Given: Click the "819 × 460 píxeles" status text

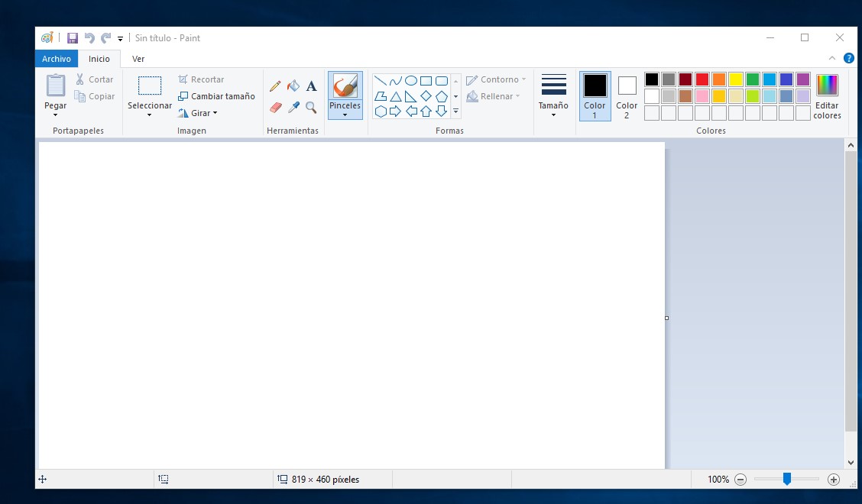Looking at the screenshot, I should click(x=326, y=480).
